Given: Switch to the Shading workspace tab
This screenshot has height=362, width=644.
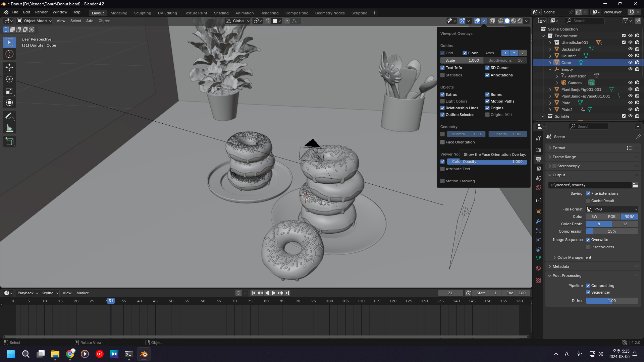Looking at the screenshot, I should point(221,13).
